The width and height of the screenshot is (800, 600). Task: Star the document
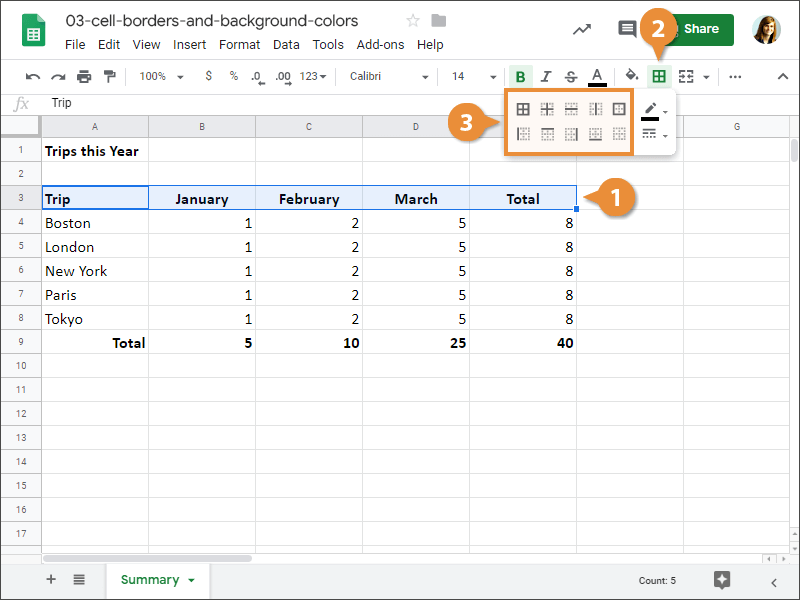tap(413, 21)
